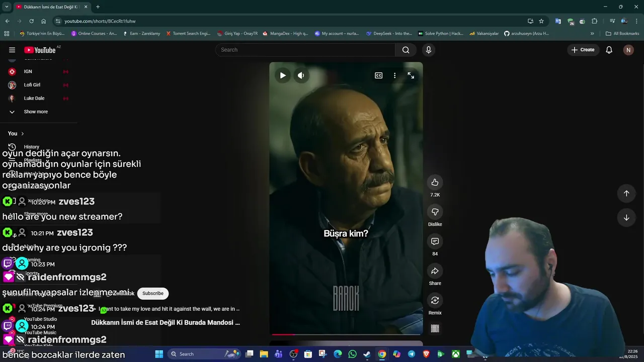Start voice search with microphone
The height and width of the screenshot is (362, 644).
[429, 50]
